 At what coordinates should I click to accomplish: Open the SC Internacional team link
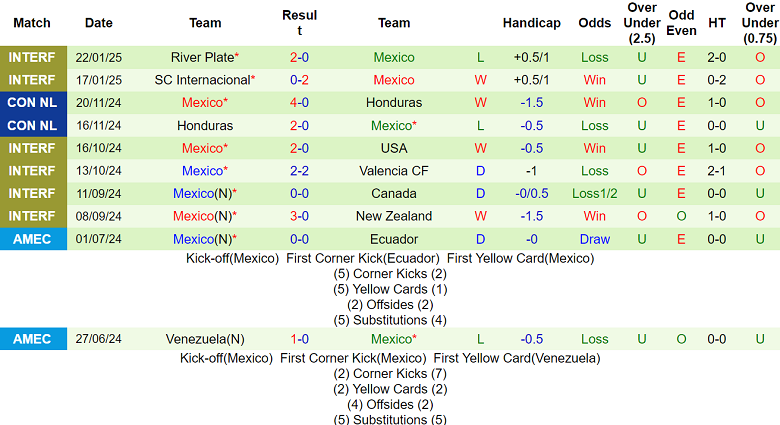204,80
